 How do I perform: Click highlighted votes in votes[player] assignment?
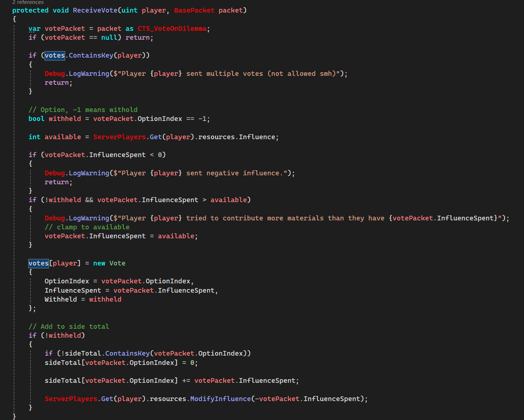[x=38, y=263]
